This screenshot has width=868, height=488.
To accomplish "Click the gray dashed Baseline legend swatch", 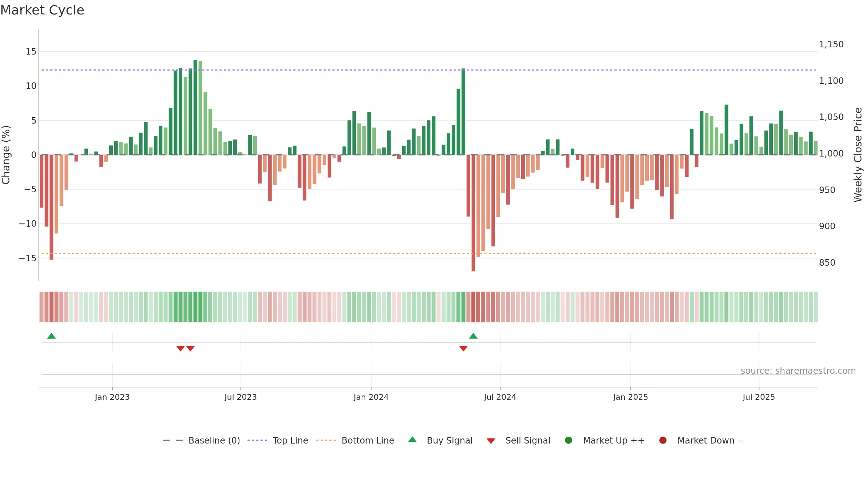I will click(x=173, y=440).
